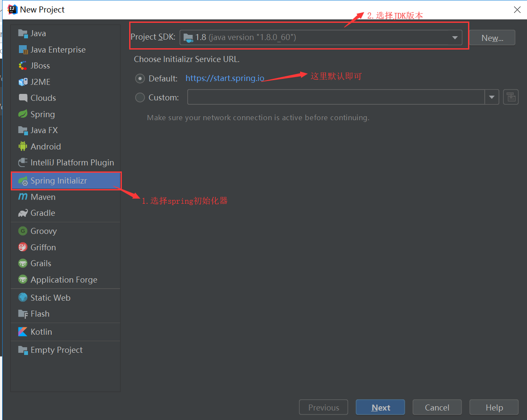
Task: Click the Grails icon
Action: tap(23, 263)
